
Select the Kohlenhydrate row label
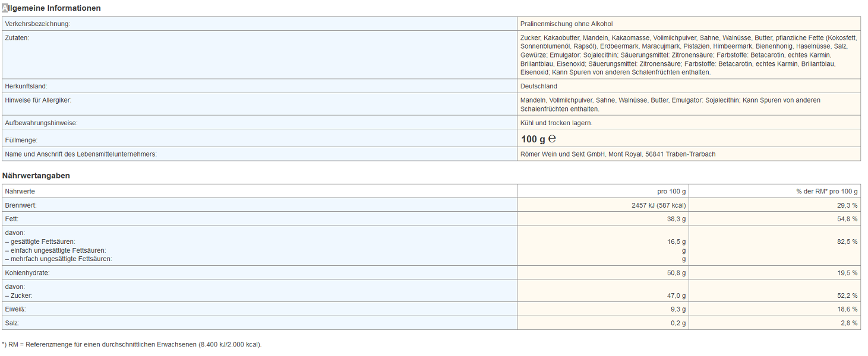click(27, 273)
